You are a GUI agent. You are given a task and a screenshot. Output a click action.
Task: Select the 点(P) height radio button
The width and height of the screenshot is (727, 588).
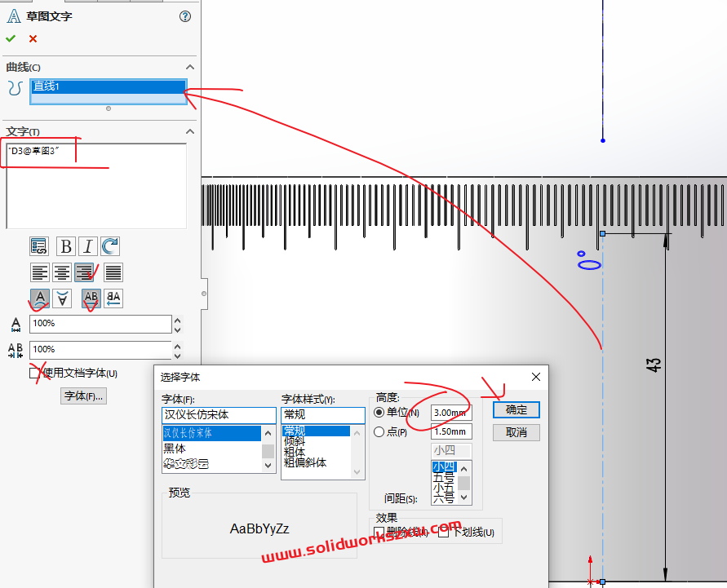coord(379,432)
